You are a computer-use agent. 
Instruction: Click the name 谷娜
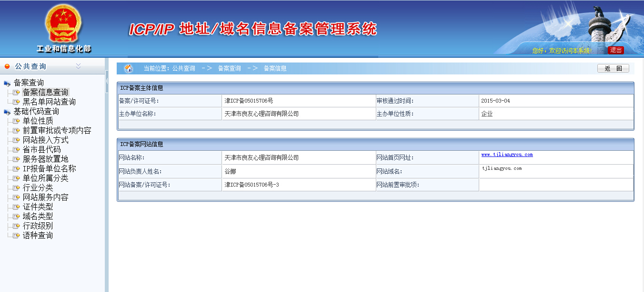[x=230, y=171]
